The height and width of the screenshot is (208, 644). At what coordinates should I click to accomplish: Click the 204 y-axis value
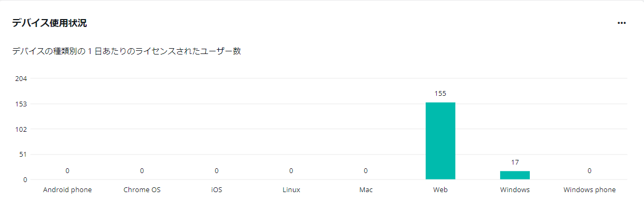pyautogui.click(x=22, y=78)
